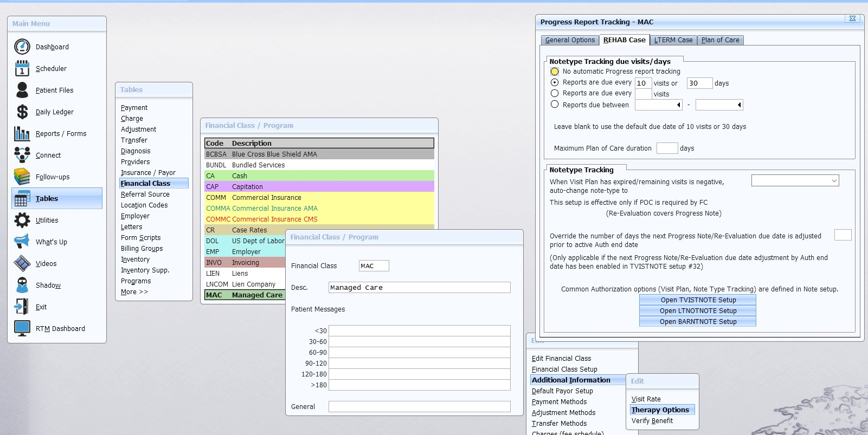The image size is (868, 435).
Task: Open Therapy Options menu item
Action: point(662,410)
